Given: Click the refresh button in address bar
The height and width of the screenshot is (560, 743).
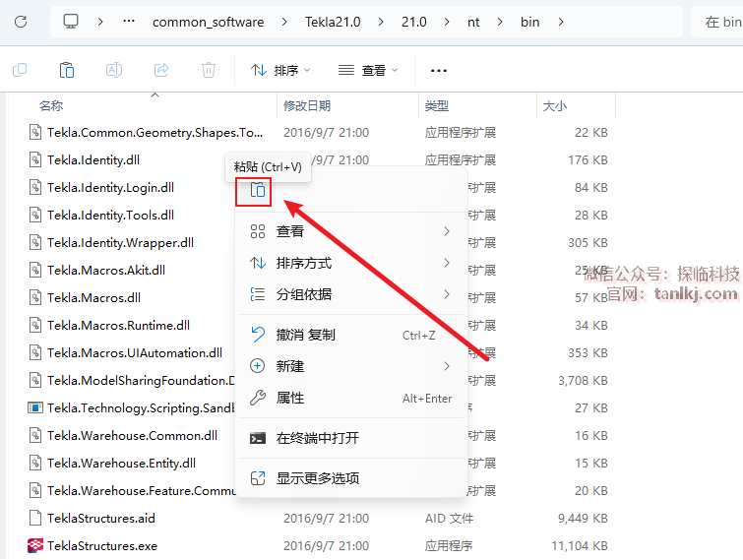Looking at the screenshot, I should [21, 22].
